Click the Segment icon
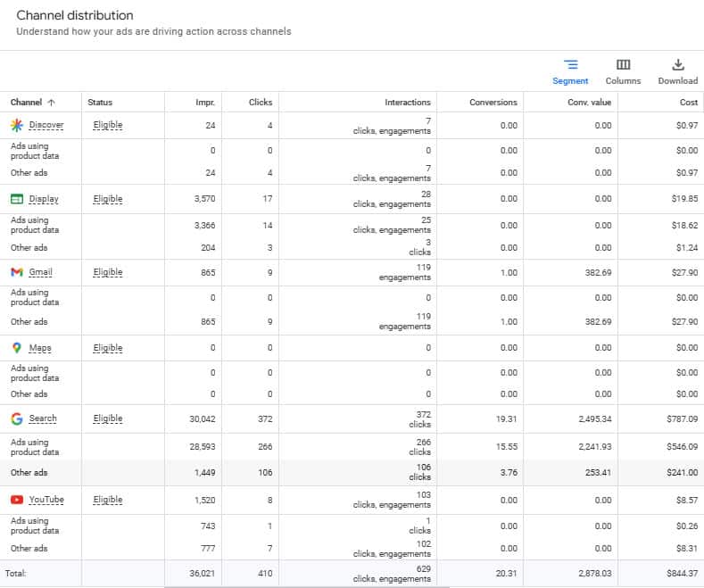This screenshot has width=704, height=588. click(x=570, y=65)
